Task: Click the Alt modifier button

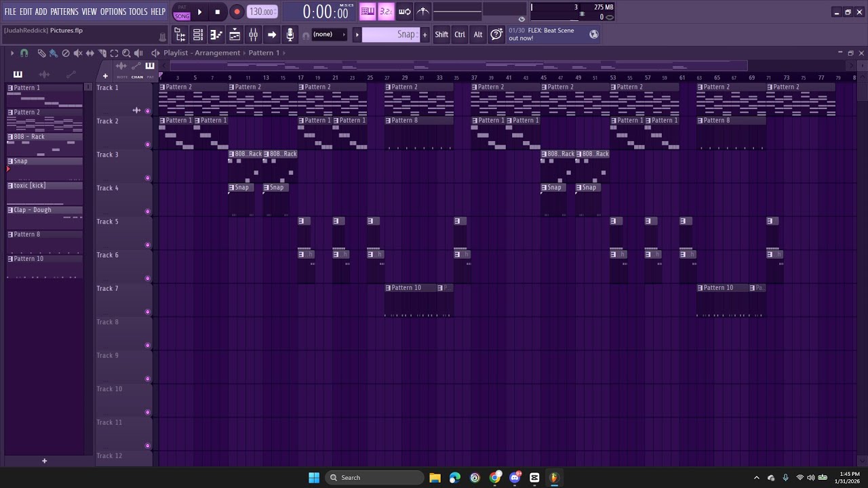Action: pos(478,35)
